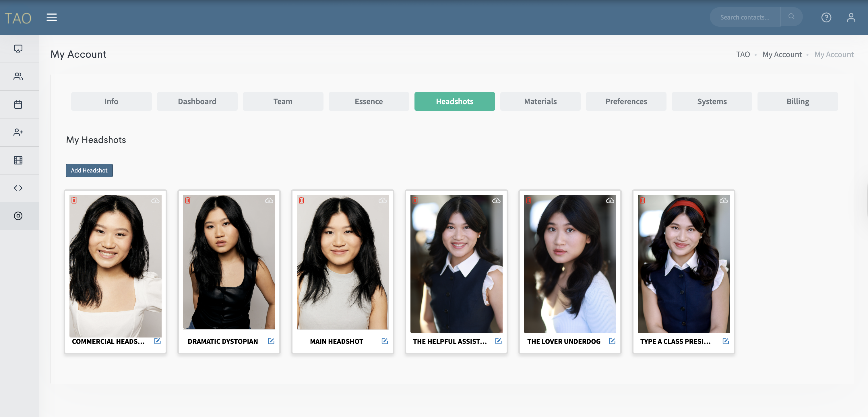
Task: Delete the Dramatic Dystopian headshot
Action: coord(188,200)
